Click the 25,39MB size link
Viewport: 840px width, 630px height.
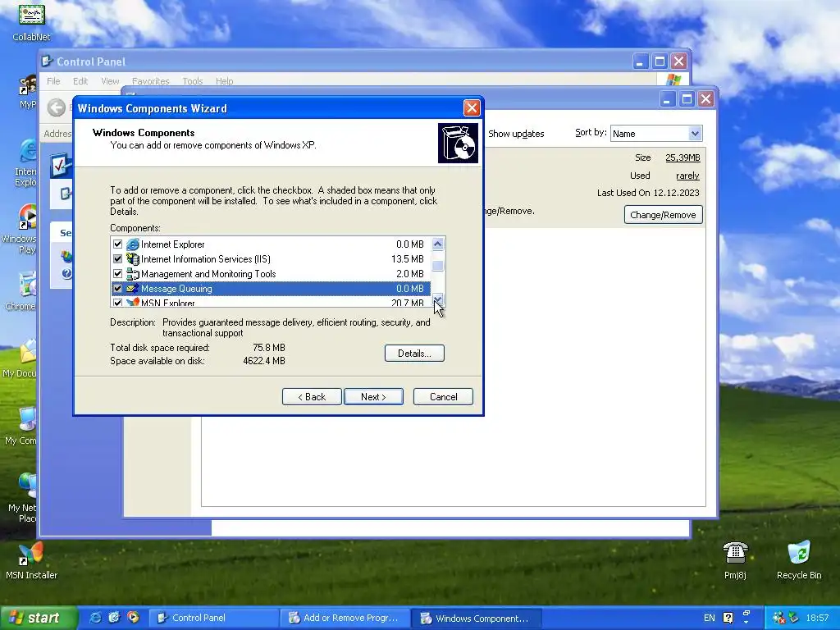(682, 157)
